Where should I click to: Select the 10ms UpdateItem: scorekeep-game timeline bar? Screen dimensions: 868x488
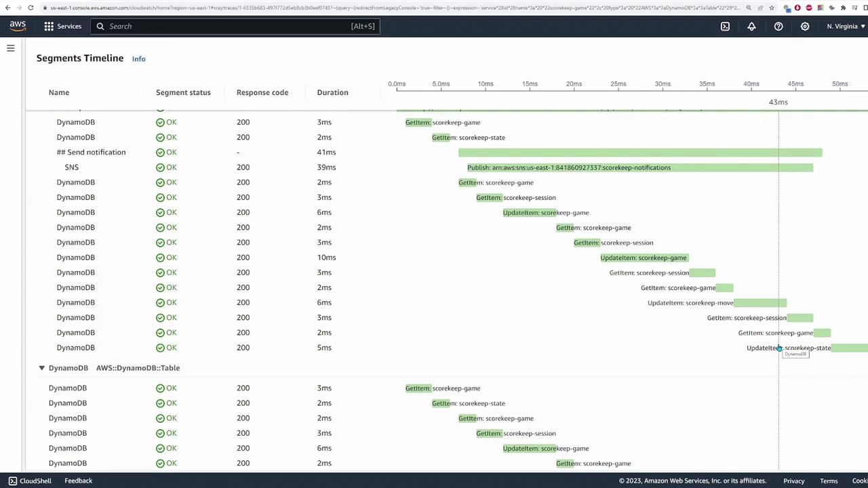(x=644, y=258)
